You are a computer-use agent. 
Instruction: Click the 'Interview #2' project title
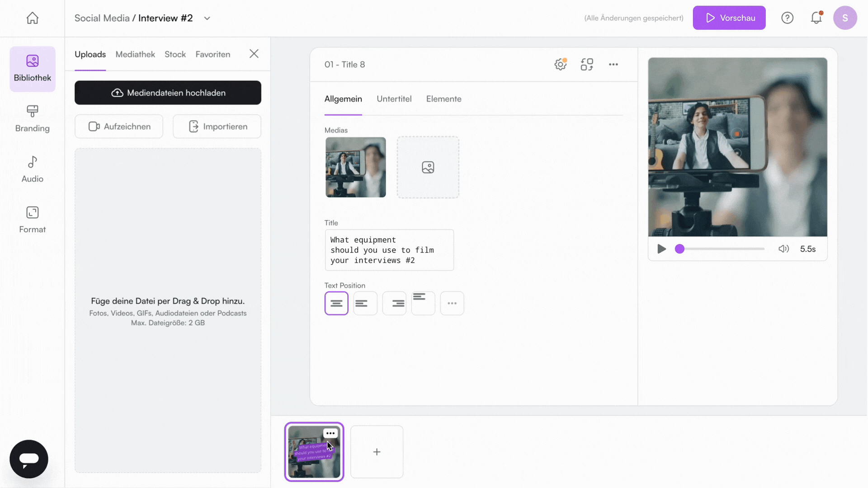click(x=165, y=18)
